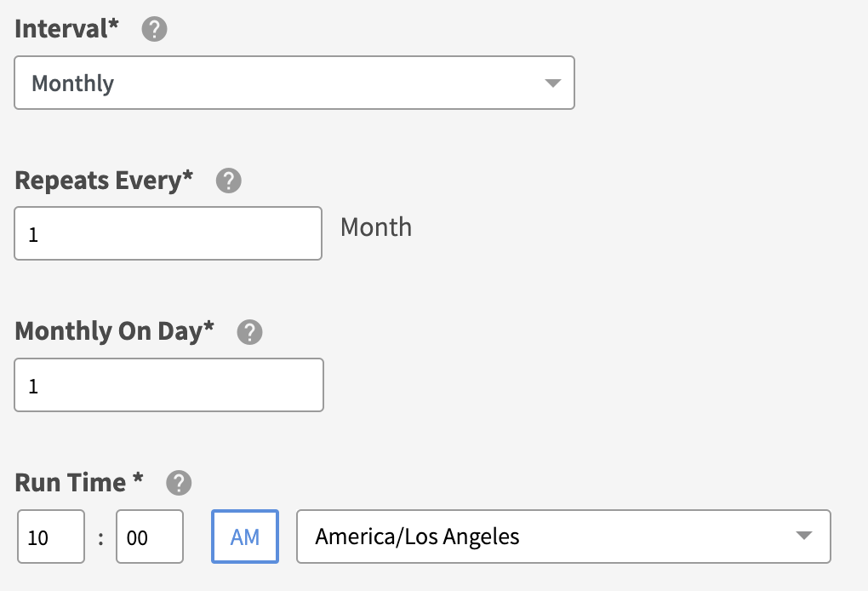Select the Run Time hour field
868x591 pixels.
point(50,536)
